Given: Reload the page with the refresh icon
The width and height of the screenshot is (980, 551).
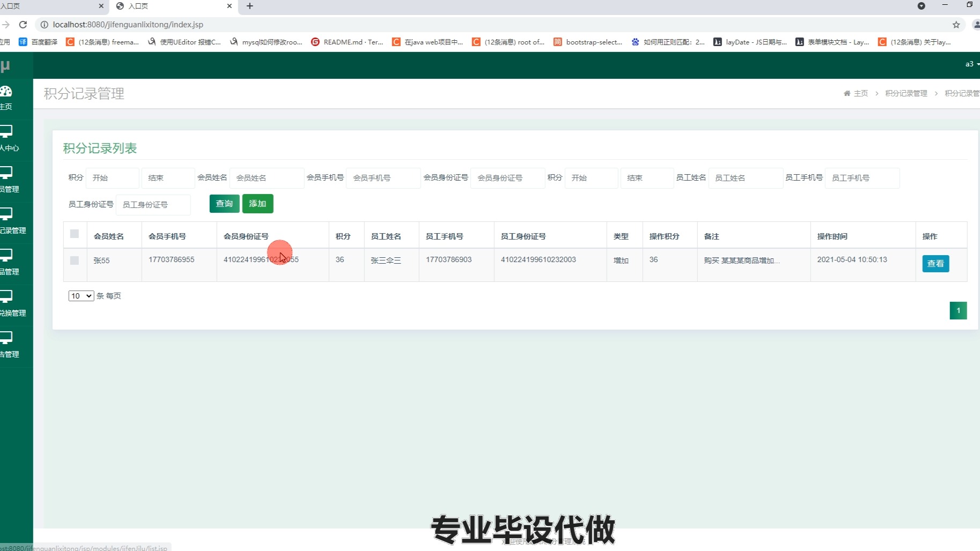Looking at the screenshot, I should coord(23,25).
